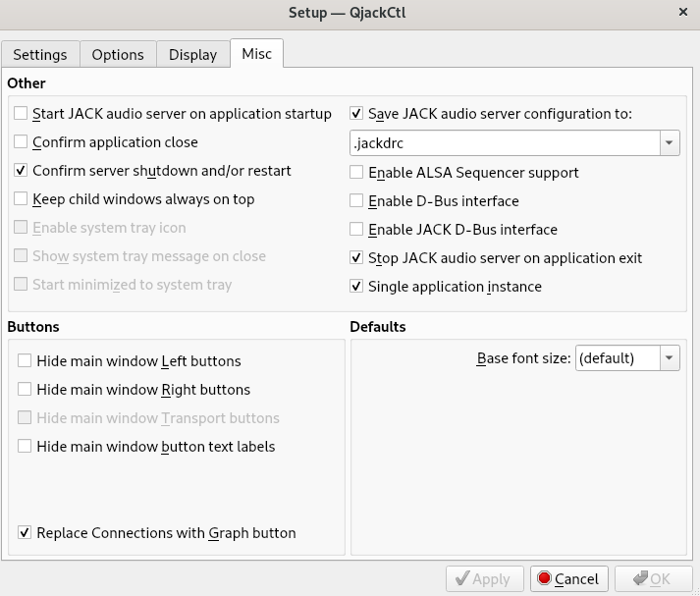700x596 pixels.
Task: Enable ALSA Sequencer support
Action: 357,173
